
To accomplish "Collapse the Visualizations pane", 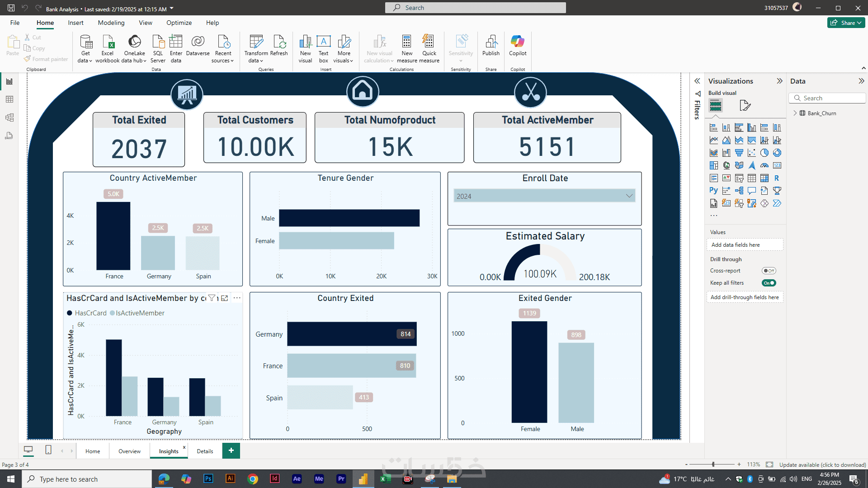I will (779, 81).
